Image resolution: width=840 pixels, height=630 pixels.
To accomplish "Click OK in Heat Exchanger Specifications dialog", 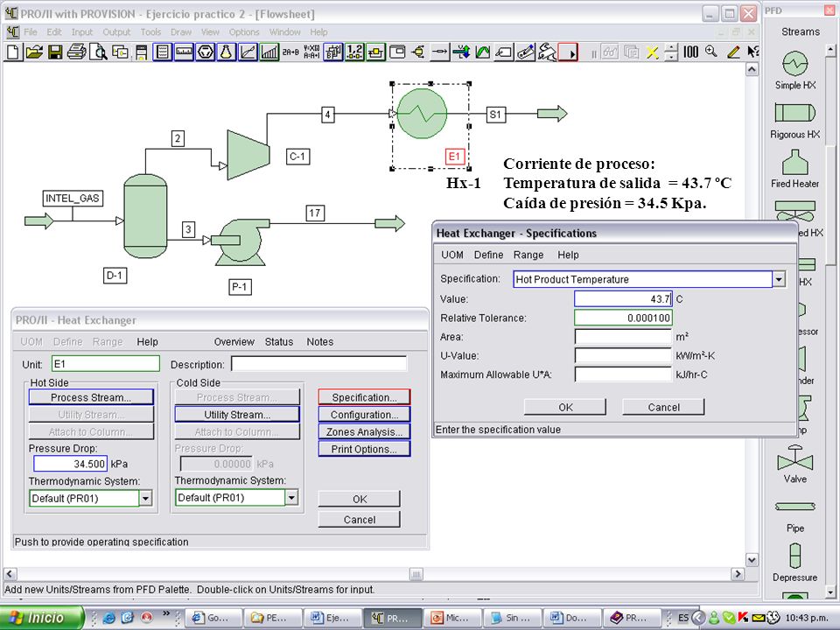I will 565,407.
